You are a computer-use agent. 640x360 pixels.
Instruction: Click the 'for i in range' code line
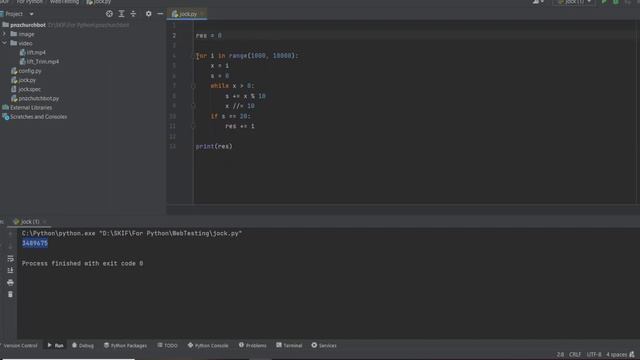pos(247,56)
